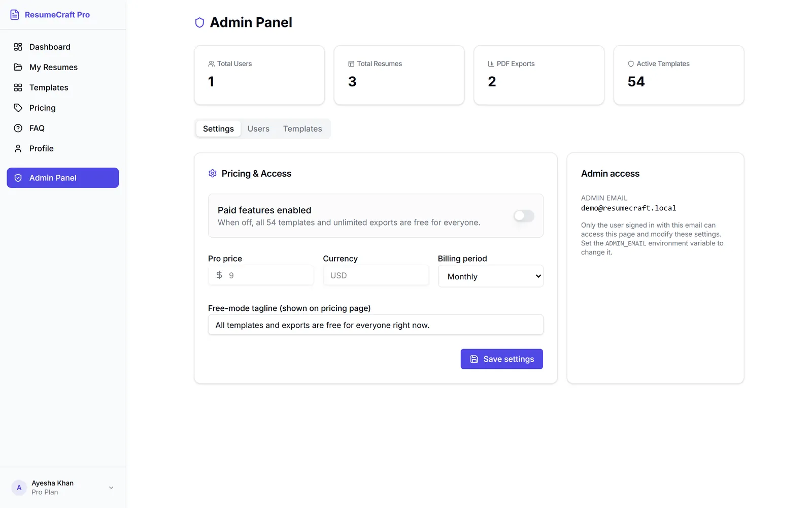Click the Total Resumes count of 3
Viewport: 812px width, 508px height.
[352, 82]
